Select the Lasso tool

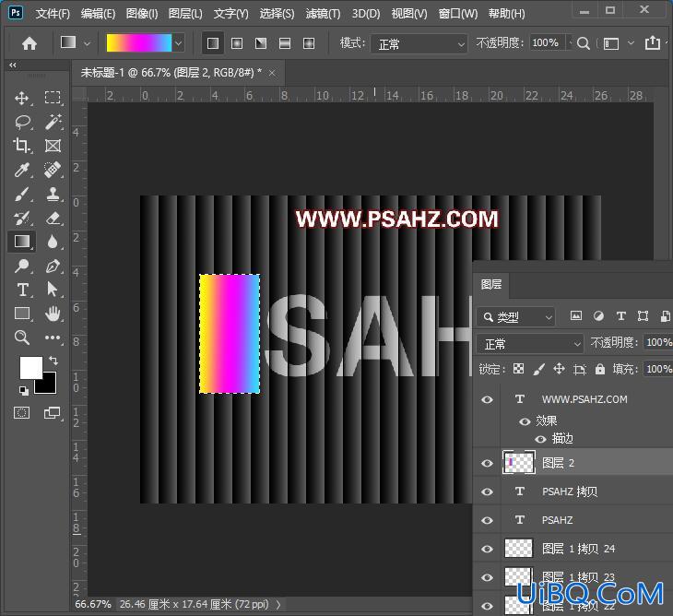[21, 122]
